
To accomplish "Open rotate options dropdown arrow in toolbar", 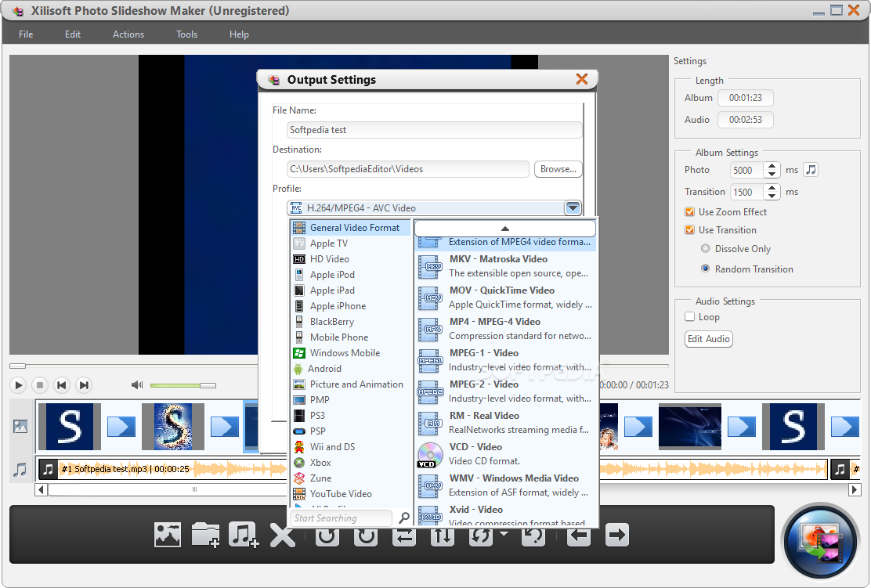I will click(x=504, y=534).
